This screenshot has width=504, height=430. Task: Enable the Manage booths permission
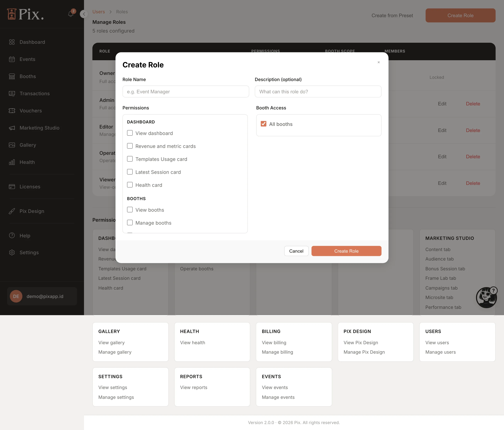coord(130,223)
